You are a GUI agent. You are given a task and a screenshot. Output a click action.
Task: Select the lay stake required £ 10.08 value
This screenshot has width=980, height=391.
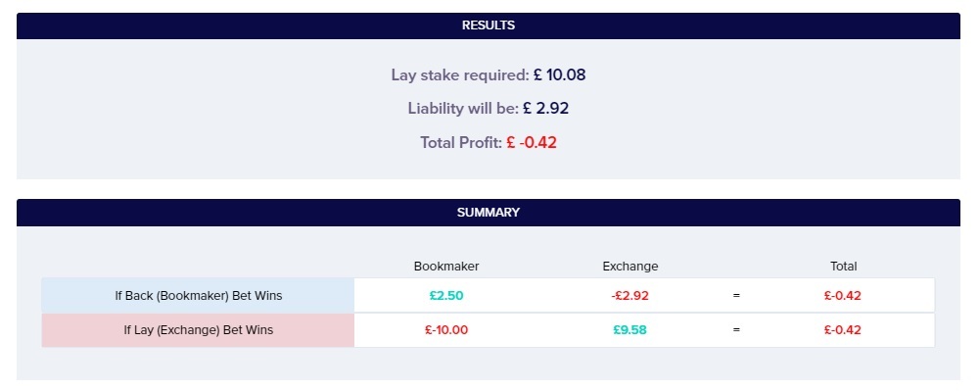[559, 75]
